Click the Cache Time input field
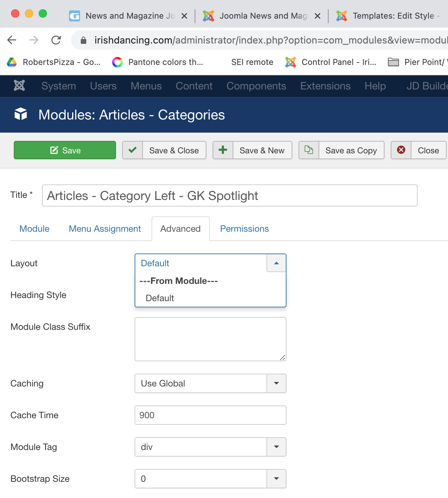Image resolution: width=448 pixels, height=498 pixels. (x=210, y=415)
